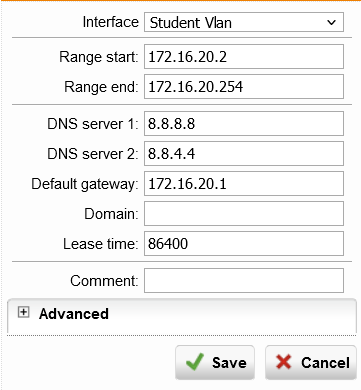Click the Lease time field showing 86400

(244, 244)
